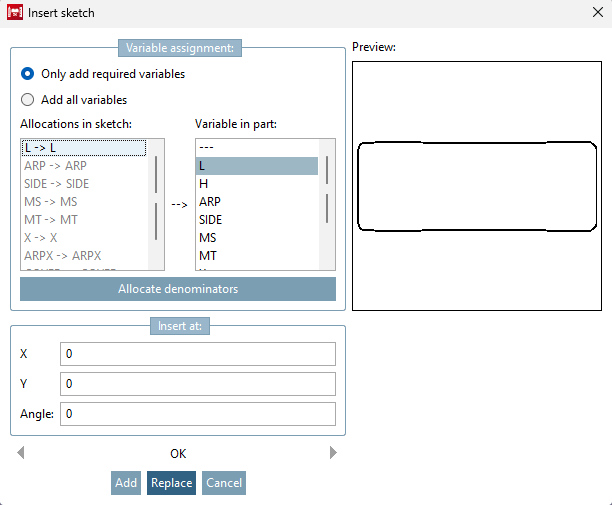Select the X -> X allocation row
This screenshot has height=505, width=612.
click(84, 238)
